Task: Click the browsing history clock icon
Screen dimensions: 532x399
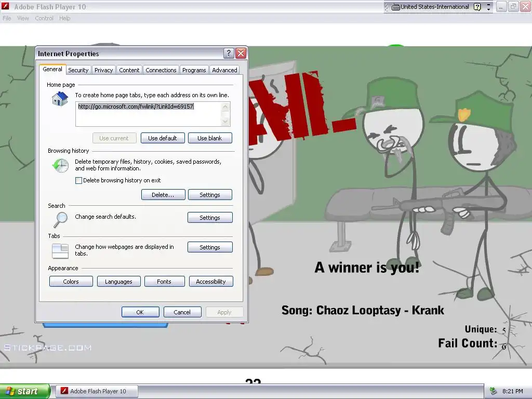Action: tap(60, 166)
